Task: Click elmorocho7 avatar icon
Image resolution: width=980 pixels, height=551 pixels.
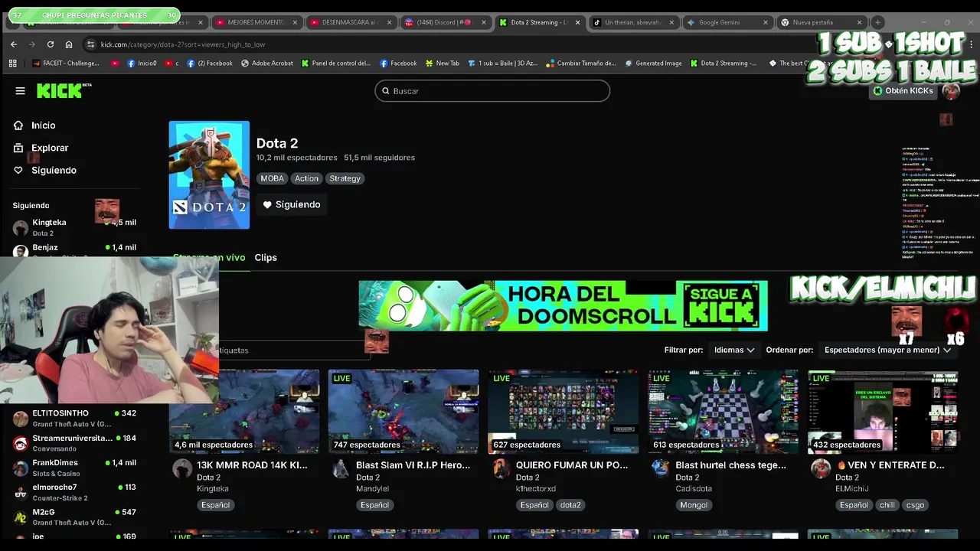Action: pos(21,492)
